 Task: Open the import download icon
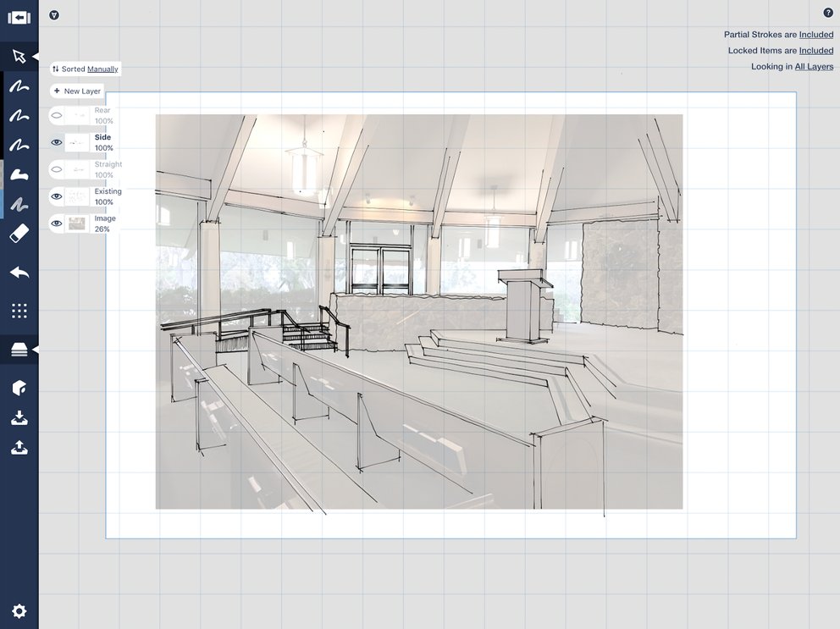[19, 417]
